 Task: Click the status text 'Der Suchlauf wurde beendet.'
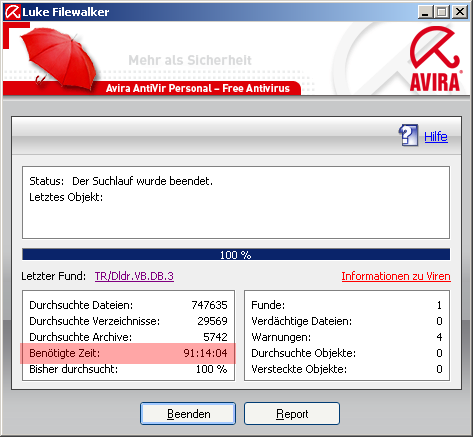point(142,181)
